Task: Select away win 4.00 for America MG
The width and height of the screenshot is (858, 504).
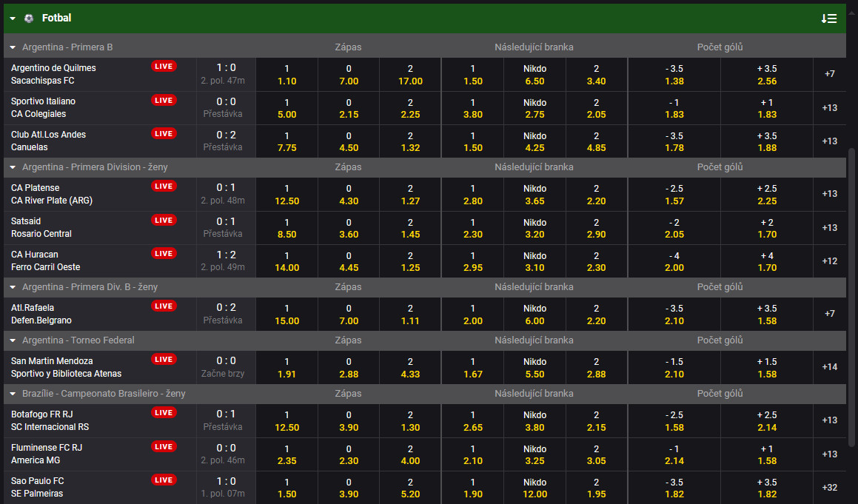Action: [410, 454]
